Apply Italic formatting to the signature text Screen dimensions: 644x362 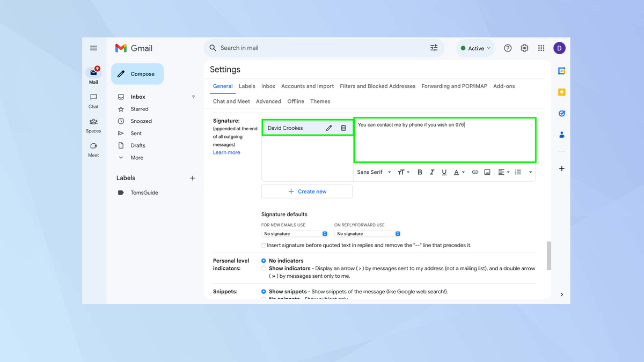[432, 172]
